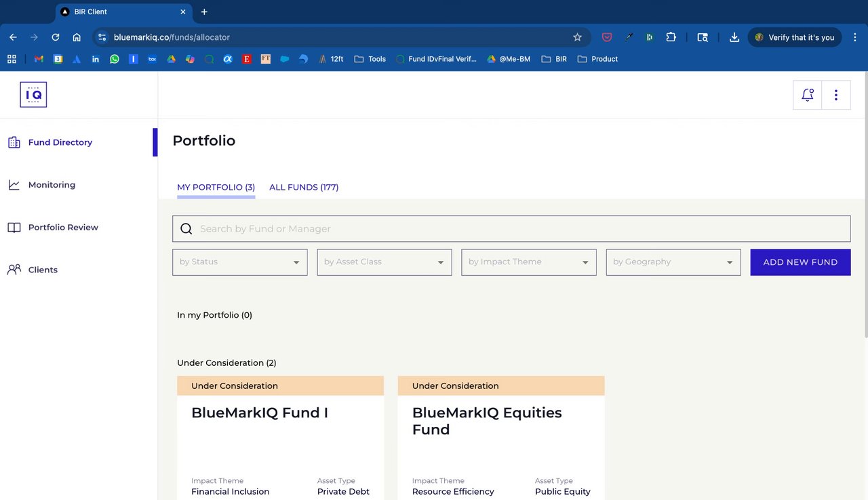Open the BIR bookmarks folder
The width and height of the screenshot is (868, 500).
554,59
